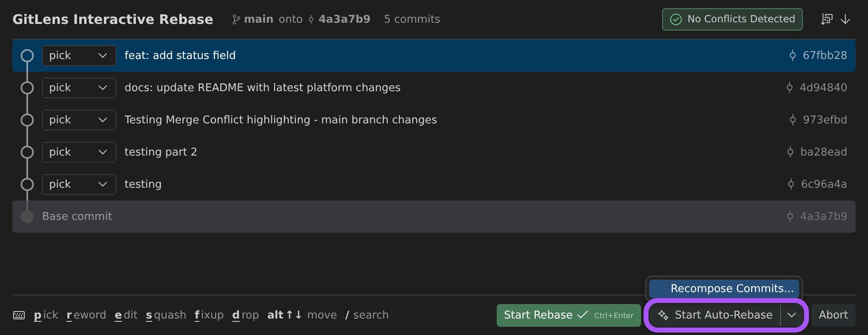Click the 'edit' shortcut hint
Screen dimensions: 868x335
[126, 315]
